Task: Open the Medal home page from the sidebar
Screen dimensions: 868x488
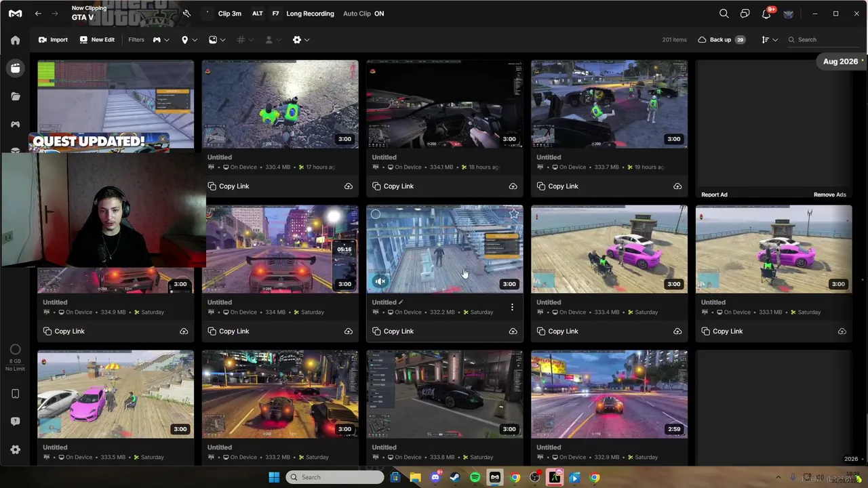Action: click(x=16, y=40)
